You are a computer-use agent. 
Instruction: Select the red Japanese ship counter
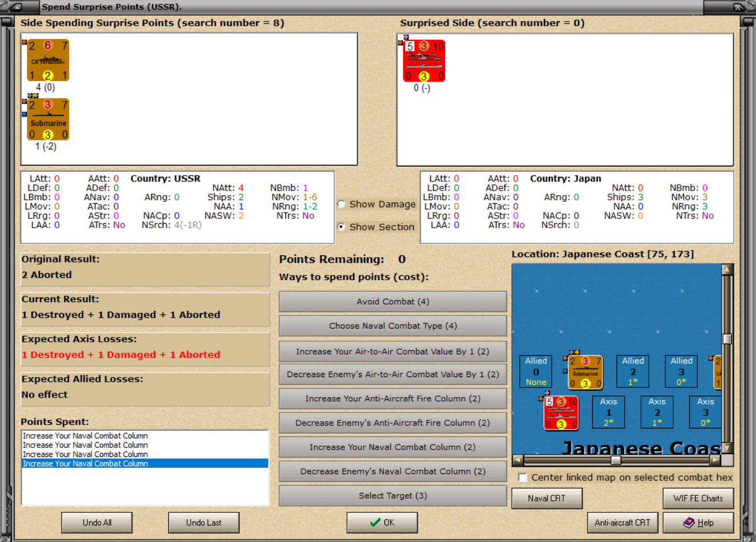click(424, 61)
